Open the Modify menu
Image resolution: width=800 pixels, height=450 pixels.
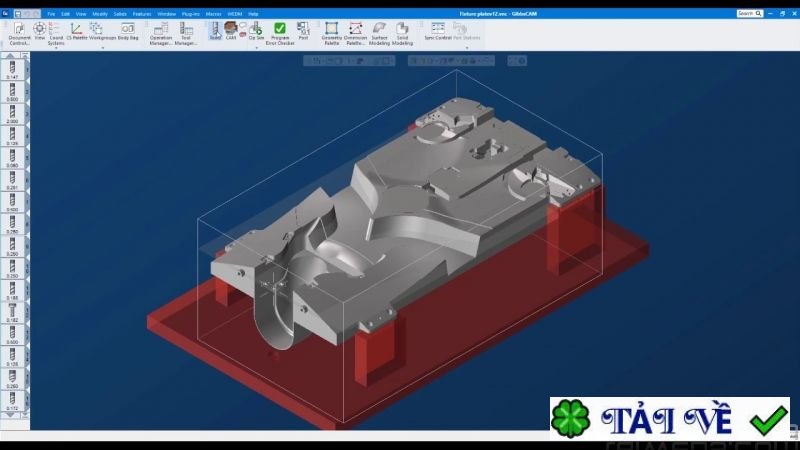coord(100,14)
